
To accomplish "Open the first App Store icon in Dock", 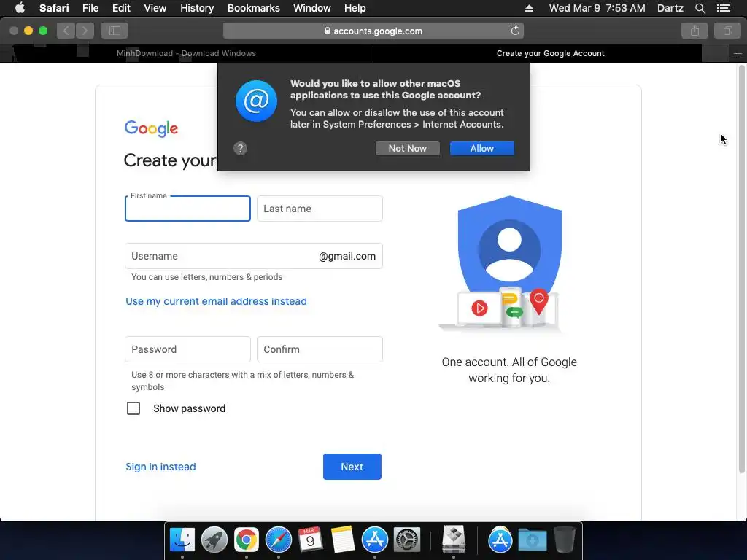I will (x=374, y=540).
